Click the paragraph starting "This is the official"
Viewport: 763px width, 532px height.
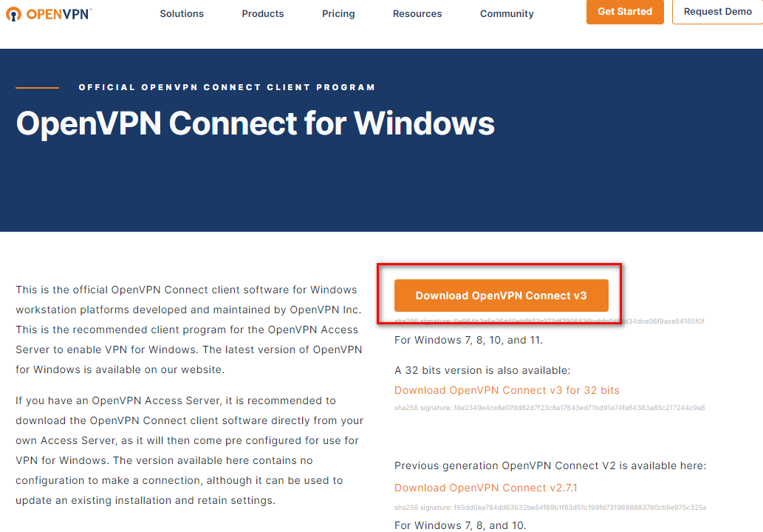pos(189,330)
